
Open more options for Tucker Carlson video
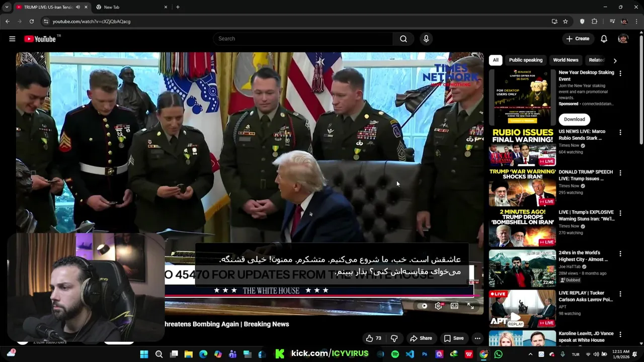coord(620,294)
